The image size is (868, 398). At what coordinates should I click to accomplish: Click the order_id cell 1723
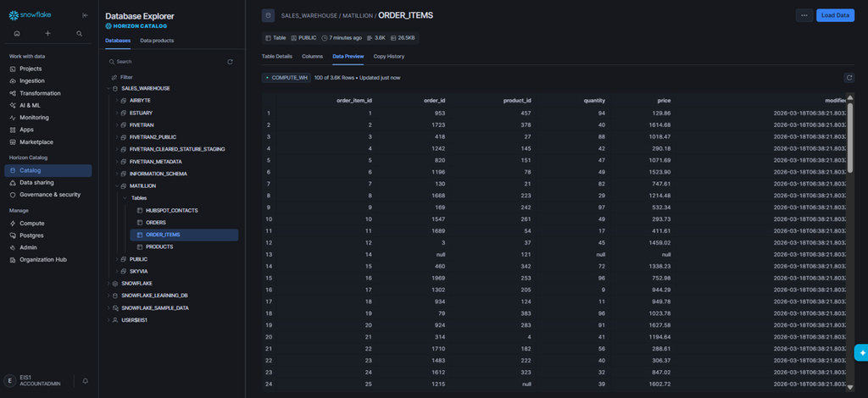[440, 125]
